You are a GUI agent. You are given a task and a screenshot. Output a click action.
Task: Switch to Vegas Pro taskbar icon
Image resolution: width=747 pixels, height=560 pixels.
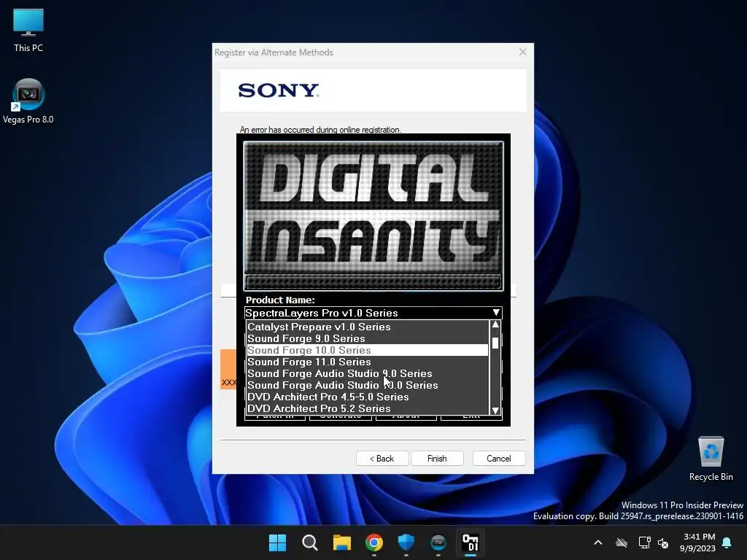(x=438, y=542)
